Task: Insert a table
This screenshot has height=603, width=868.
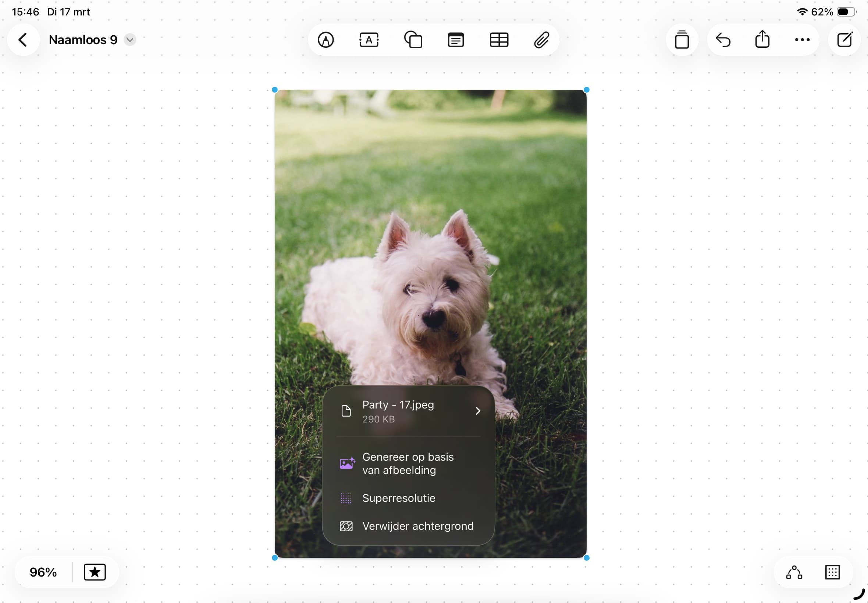Action: pos(499,40)
